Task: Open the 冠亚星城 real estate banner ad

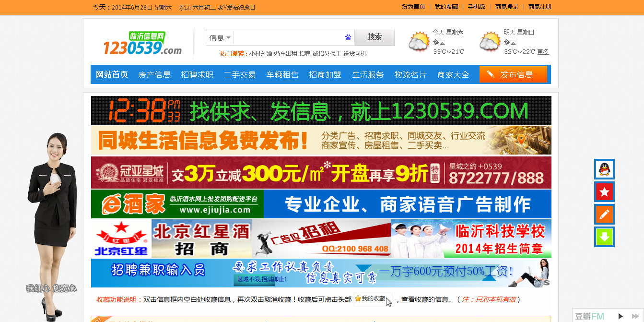Action: [321, 172]
